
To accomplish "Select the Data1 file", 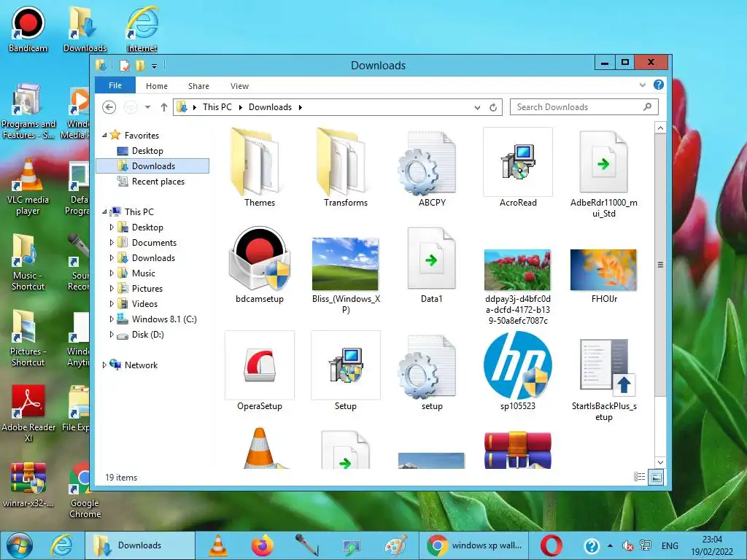I will click(431, 264).
